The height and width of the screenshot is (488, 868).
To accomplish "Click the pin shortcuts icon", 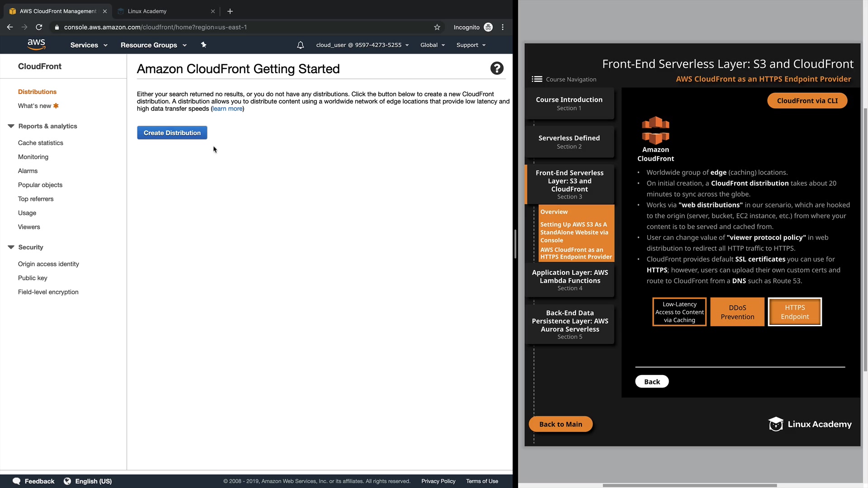I will (x=203, y=45).
